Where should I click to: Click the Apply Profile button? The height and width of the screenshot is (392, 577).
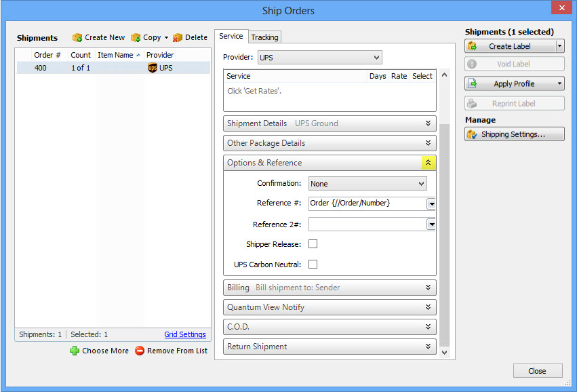[x=515, y=83]
